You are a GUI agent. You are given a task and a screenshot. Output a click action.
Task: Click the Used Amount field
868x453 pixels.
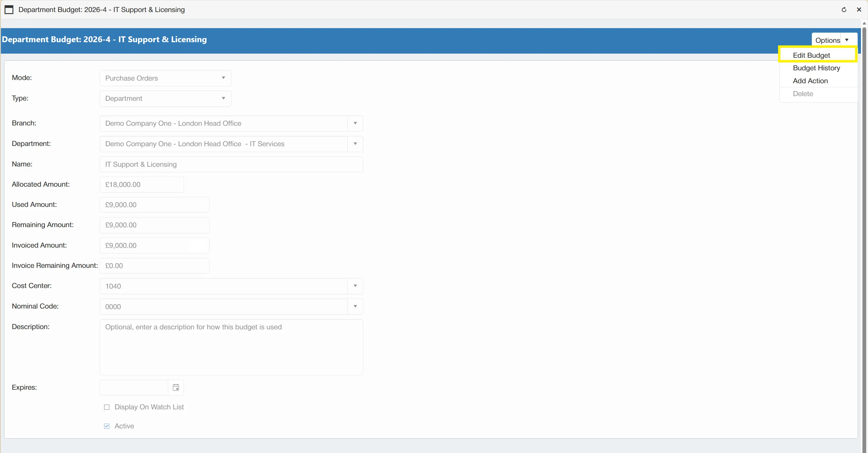click(x=154, y=205)
